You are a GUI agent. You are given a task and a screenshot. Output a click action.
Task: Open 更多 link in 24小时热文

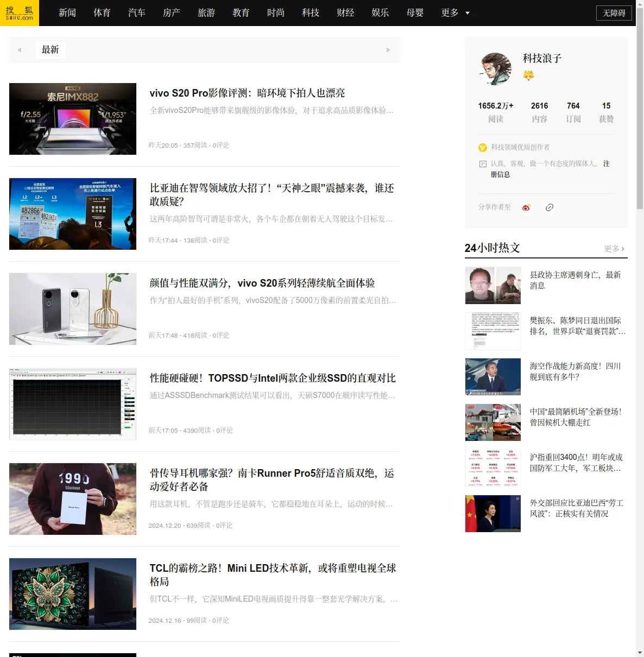(x=614, y=249)
